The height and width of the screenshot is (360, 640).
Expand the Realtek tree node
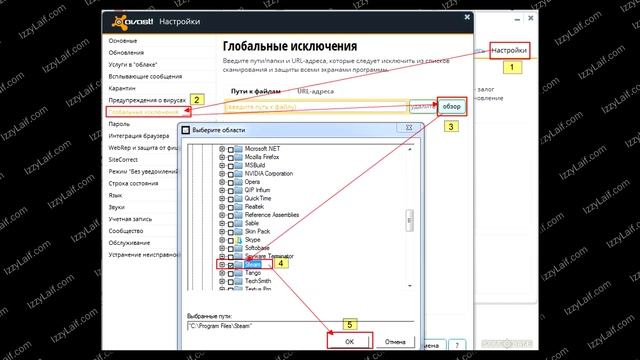[222, 207]
